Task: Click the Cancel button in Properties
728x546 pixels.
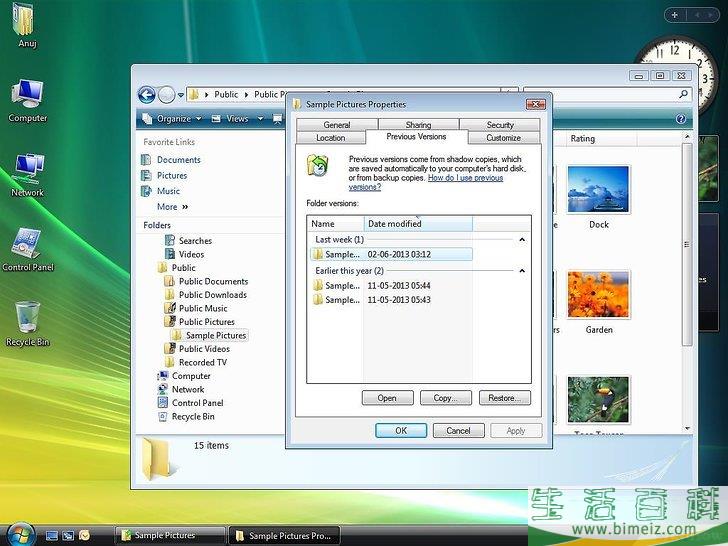Action: tap(459, 430)
